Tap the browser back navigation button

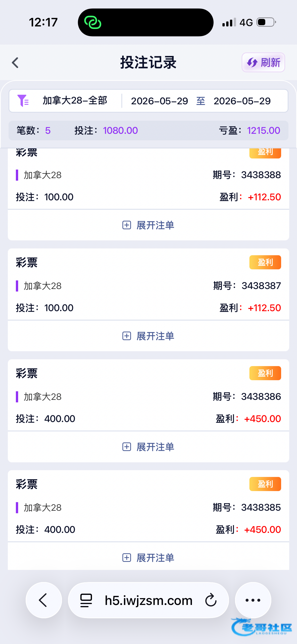point(44,600)
